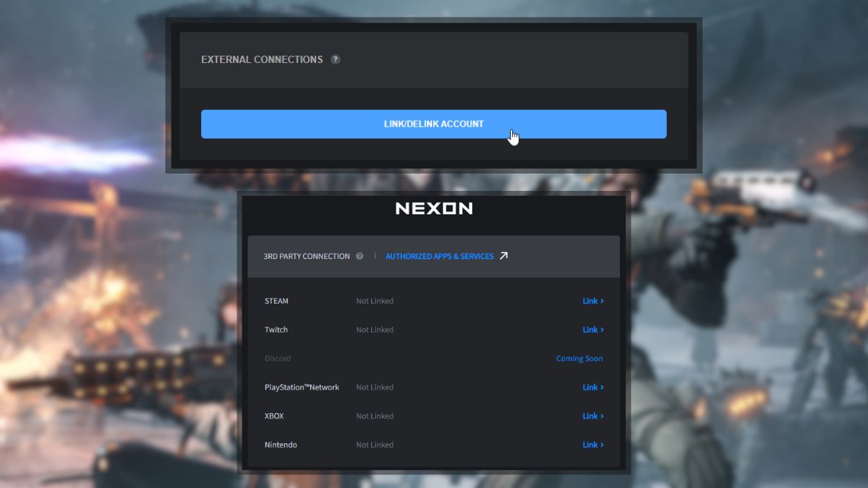Viewport: 868px width, 488px height.
Task: Open the AUTHORIZED APPS & SERVICES section
Action: tap(440, 256)
